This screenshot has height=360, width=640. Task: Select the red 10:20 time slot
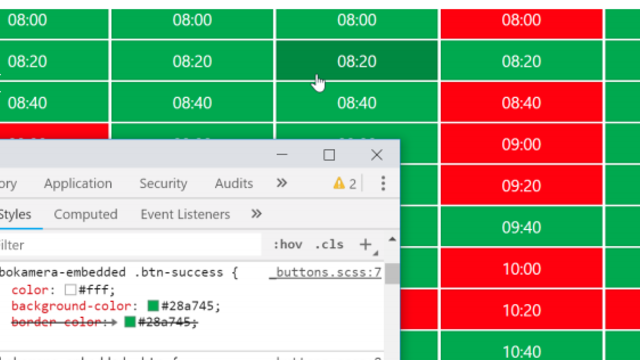[x=522, y=310]
